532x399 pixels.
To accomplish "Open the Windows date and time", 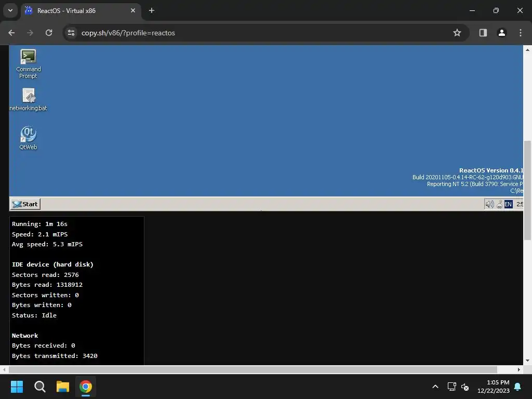I will coord(494,387).
